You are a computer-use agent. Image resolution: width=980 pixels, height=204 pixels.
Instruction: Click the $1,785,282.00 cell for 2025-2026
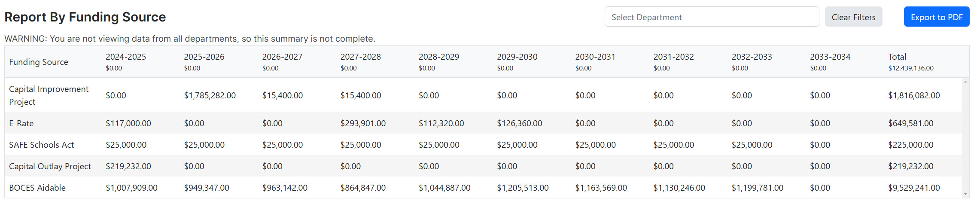point(210,95)
